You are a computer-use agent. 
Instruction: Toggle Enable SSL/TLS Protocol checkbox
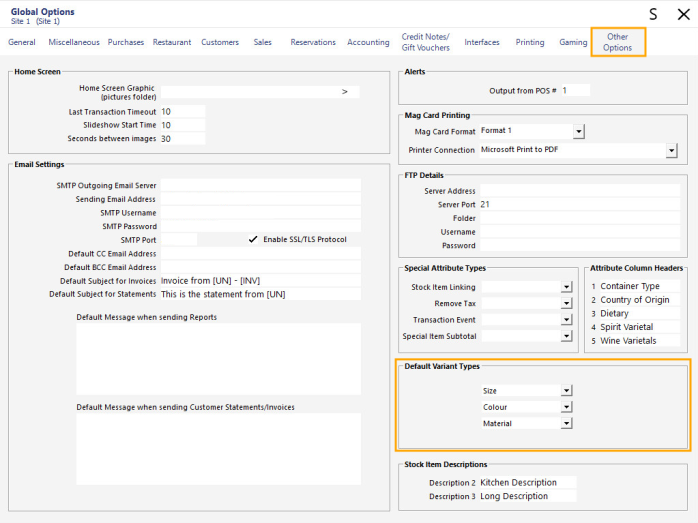(x=253, y=239)
